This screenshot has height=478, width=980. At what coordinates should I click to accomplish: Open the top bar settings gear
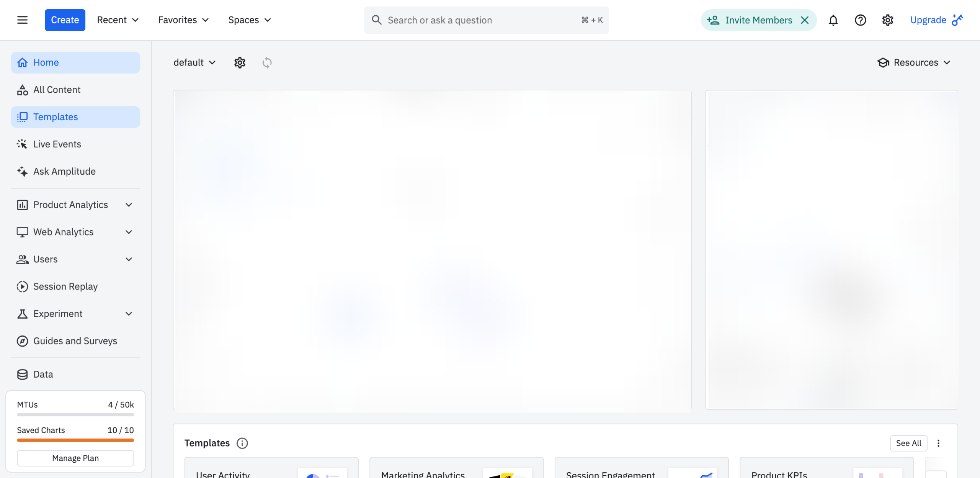[887, 20]
